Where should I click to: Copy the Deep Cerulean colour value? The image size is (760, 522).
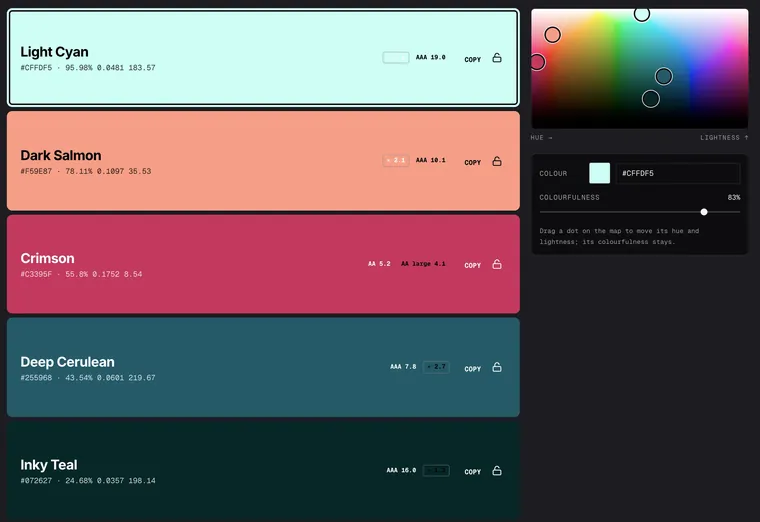click(473, 369)
